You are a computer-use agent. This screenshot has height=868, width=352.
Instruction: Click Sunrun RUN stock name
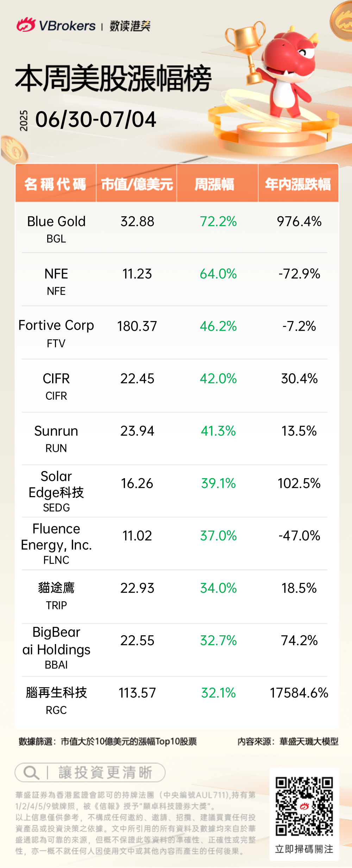click(x=56, y=437)
